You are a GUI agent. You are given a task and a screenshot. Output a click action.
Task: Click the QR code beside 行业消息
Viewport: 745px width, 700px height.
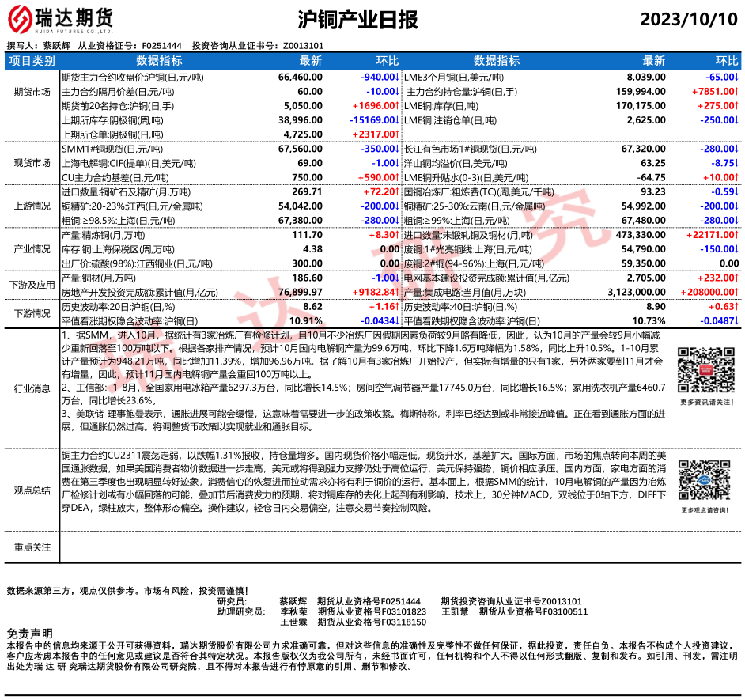(x=700, y=370)
